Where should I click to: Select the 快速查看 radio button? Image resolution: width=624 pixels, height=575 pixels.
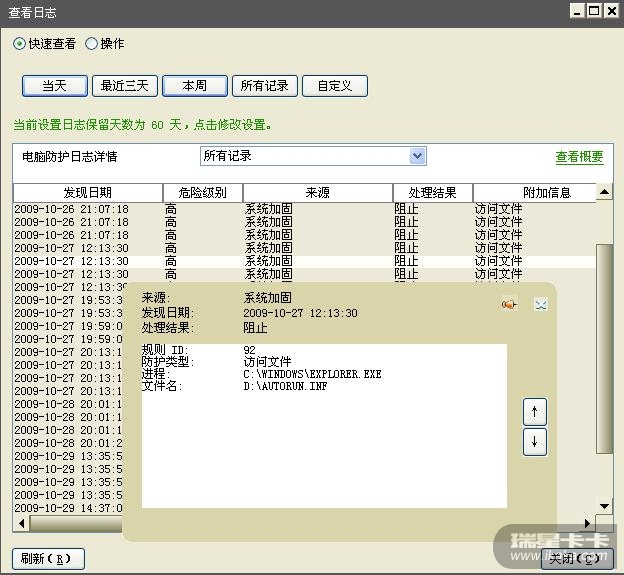(20, 44)
